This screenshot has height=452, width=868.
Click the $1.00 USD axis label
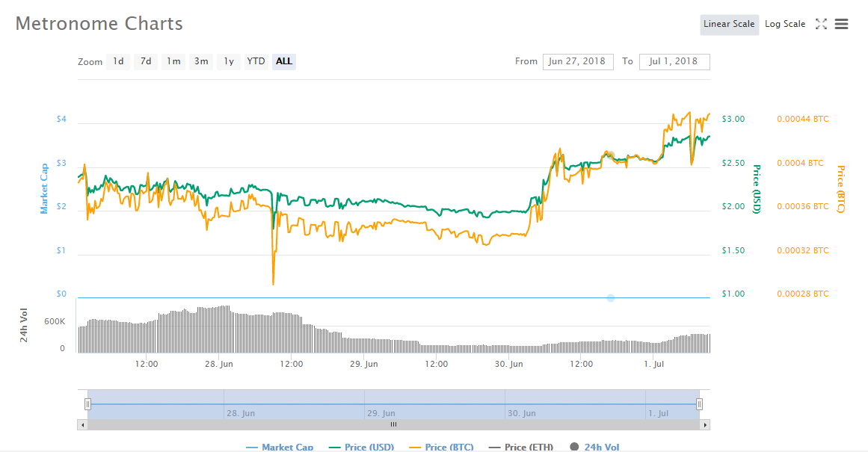tap(733, 294)
